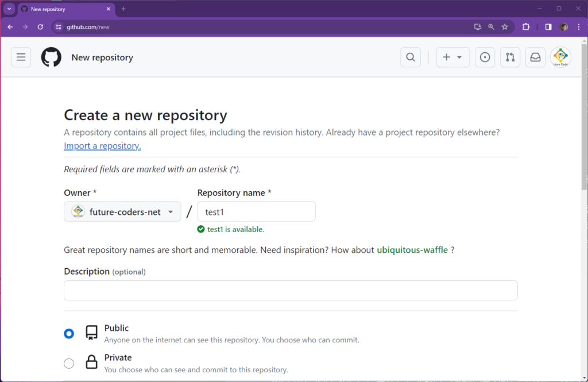Viewport: 588px width, 382px height.
Task: Open the Owner dropdown future-coders-net
Action: (122, 211)
